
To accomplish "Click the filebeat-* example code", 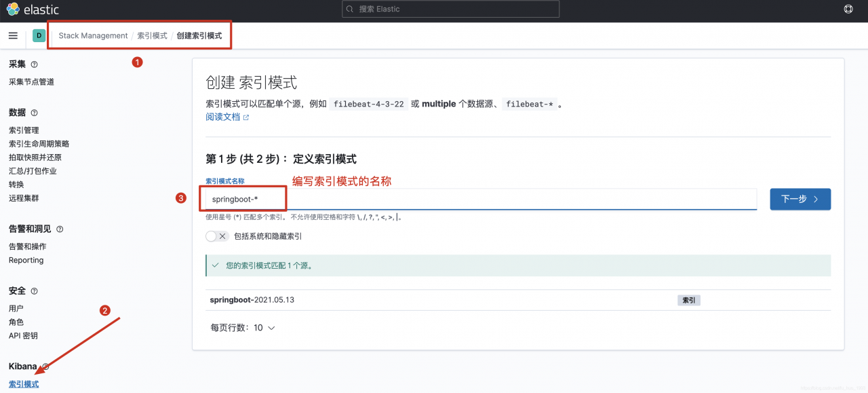I will 530,104.
